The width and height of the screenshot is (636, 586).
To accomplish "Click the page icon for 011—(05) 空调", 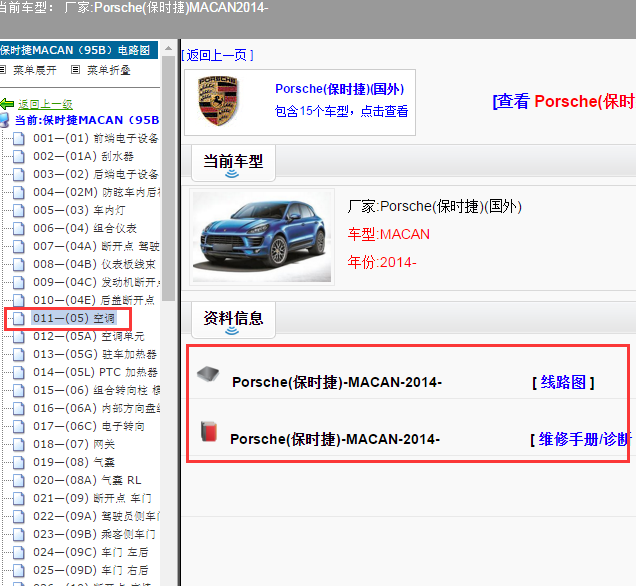I will coord(19,318).
